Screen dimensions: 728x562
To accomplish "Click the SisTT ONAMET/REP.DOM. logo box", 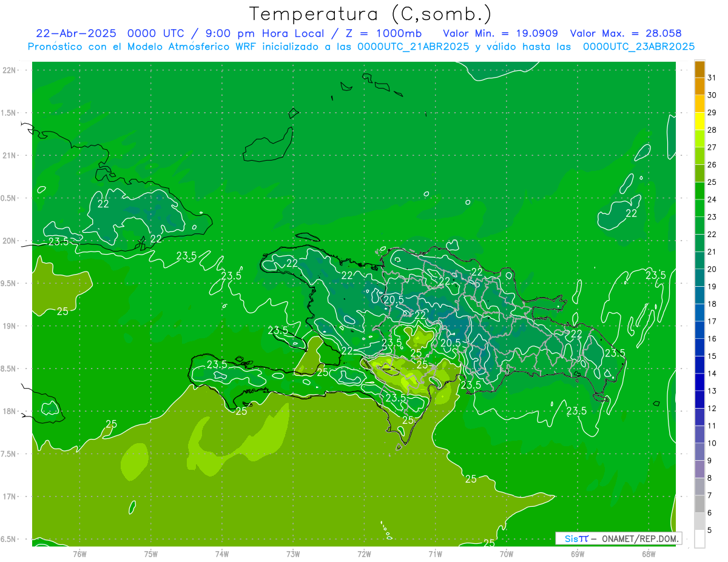I will pyautogui.click(x=618, y=538).
